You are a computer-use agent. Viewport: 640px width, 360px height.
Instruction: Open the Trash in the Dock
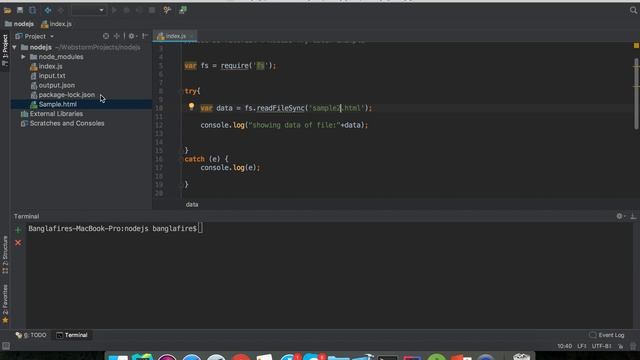click(521, 357)
